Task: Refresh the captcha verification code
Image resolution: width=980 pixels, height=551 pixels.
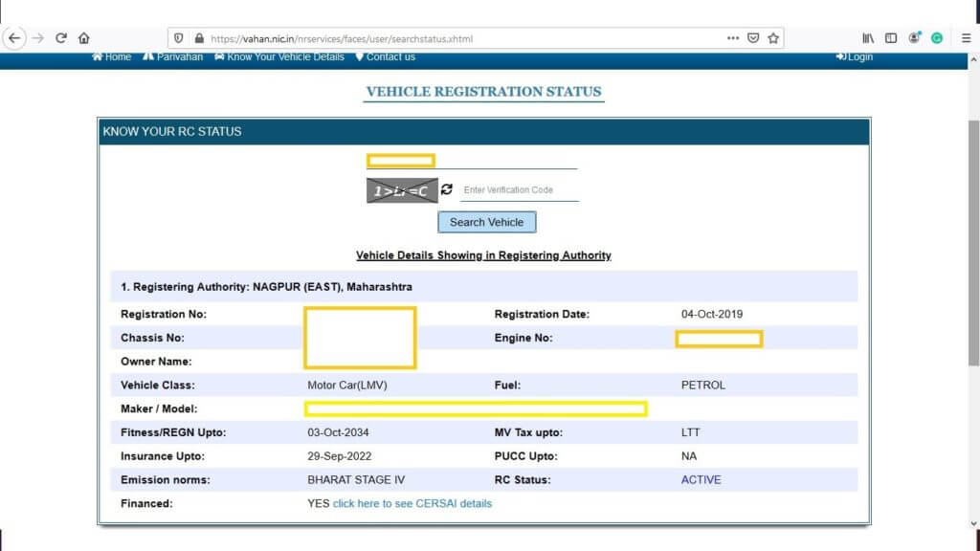Action: pyautogui.click(x=446, y=189)
